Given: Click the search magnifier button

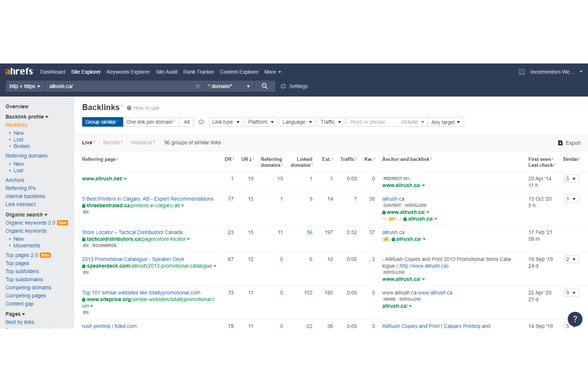Looking at the screenshot, I should [265, 86].
